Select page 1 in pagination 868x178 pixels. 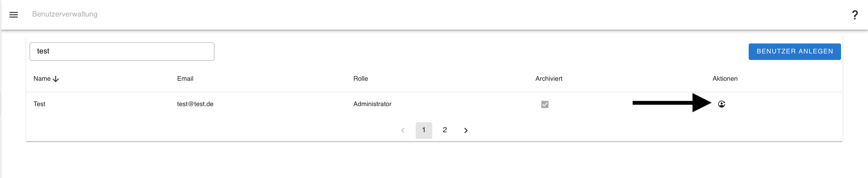(424, 130)
